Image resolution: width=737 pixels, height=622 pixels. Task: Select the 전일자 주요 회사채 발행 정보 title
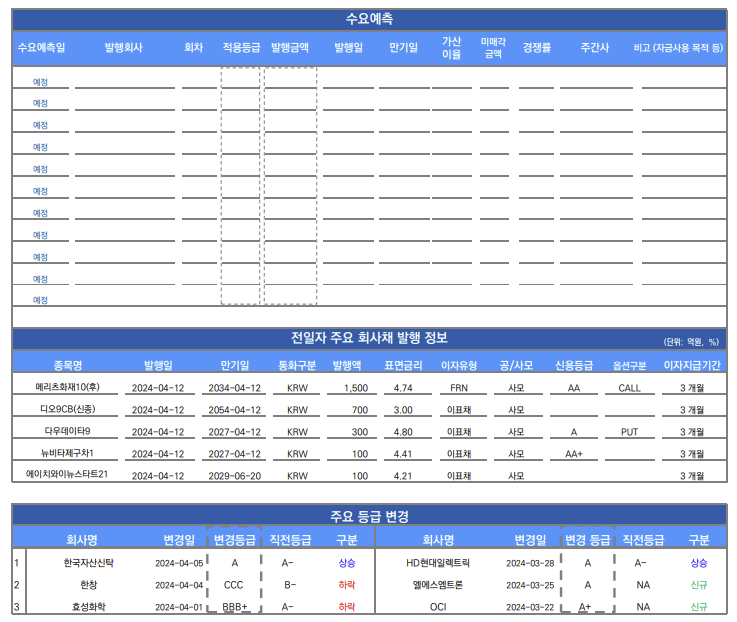coord(369,336)
